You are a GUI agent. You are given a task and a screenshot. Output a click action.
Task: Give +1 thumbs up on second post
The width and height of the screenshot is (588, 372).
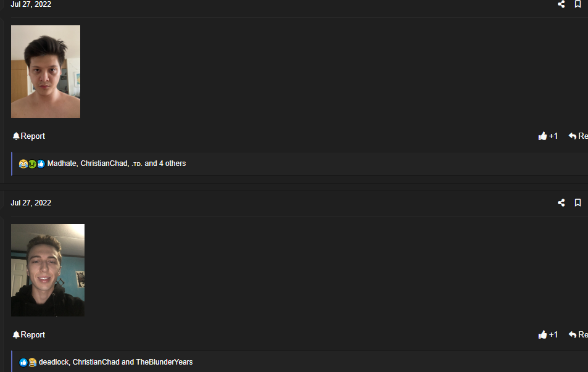[x=548, y=335]
